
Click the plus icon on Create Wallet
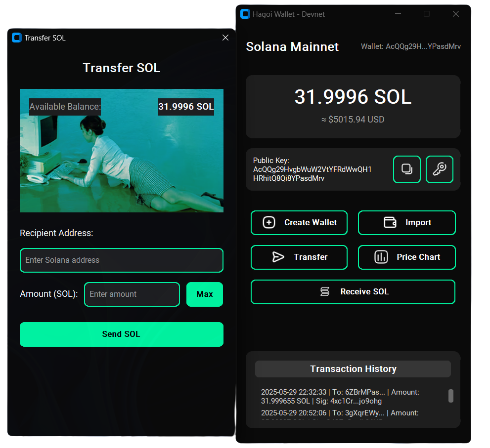tap(269, 222)
